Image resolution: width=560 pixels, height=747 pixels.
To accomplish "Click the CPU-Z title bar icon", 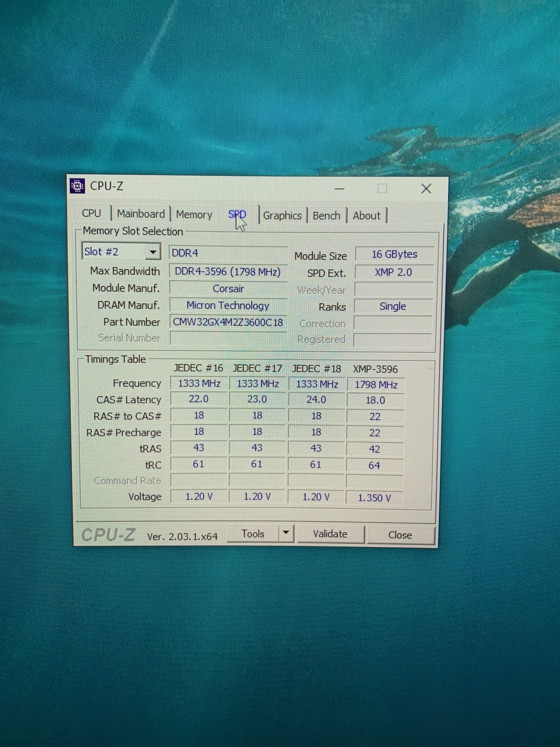I will (77, 186).
